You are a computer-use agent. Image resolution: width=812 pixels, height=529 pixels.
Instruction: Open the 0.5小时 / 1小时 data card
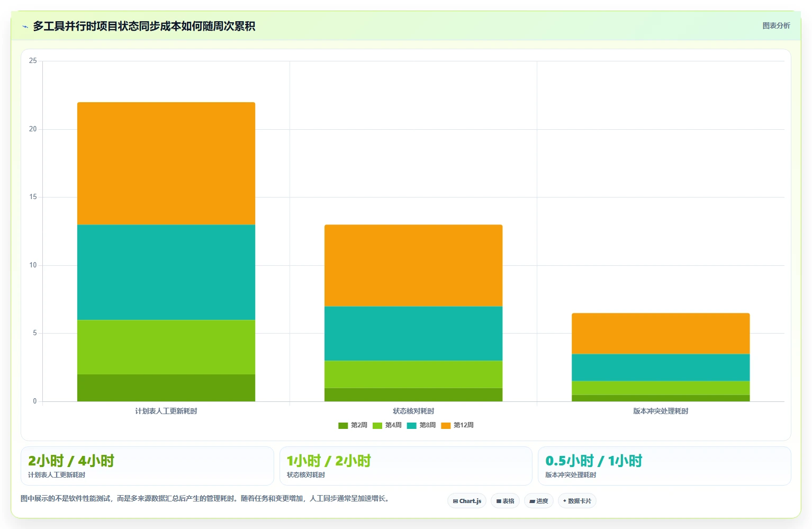click(664, 466)
